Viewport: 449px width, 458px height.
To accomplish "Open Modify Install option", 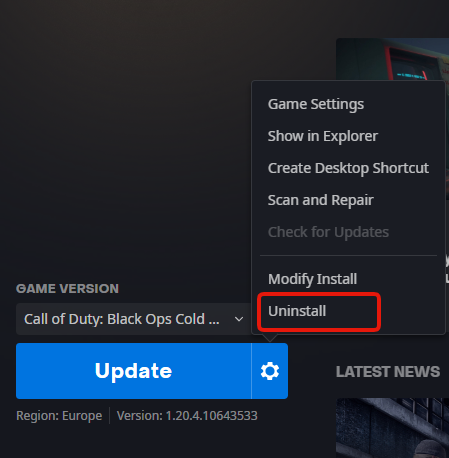I will coord(312,279).
